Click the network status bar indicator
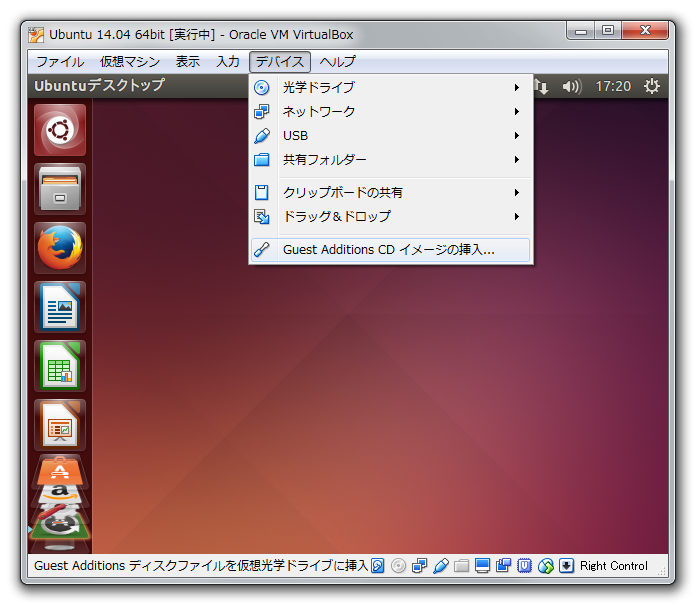Viewport: 696px width, 605px height. click(x=419, y=565)
